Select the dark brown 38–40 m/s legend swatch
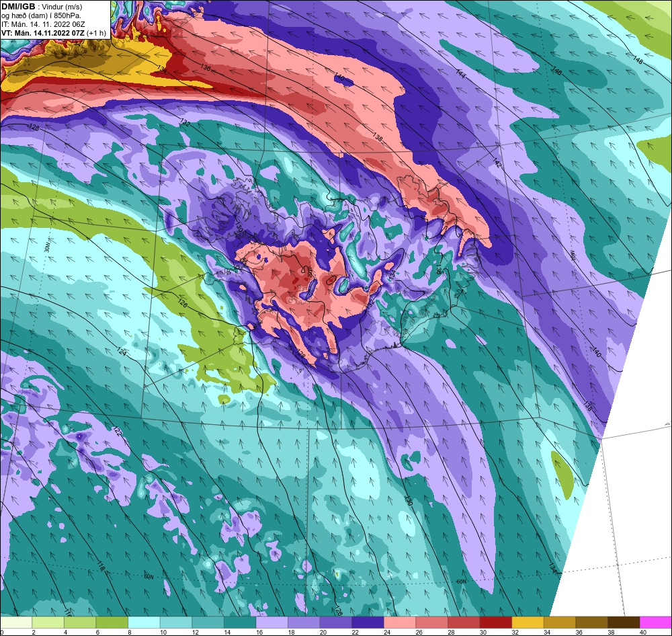The height and width of the screenshot is (636, 672). 624,623
